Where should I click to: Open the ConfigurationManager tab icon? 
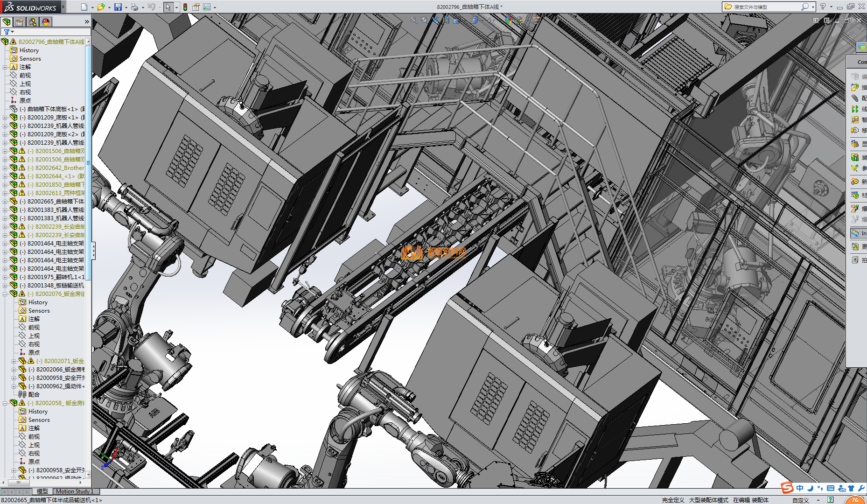click(33, 22)
